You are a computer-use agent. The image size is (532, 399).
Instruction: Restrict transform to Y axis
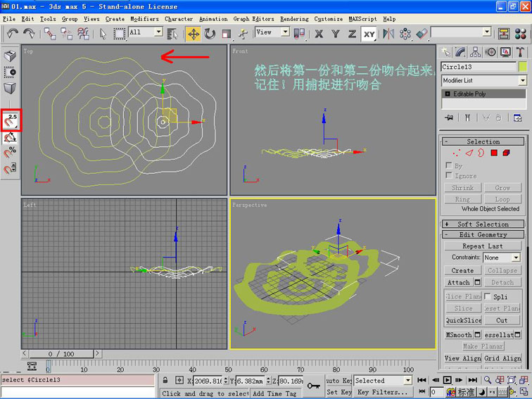(x=336, y=34)
